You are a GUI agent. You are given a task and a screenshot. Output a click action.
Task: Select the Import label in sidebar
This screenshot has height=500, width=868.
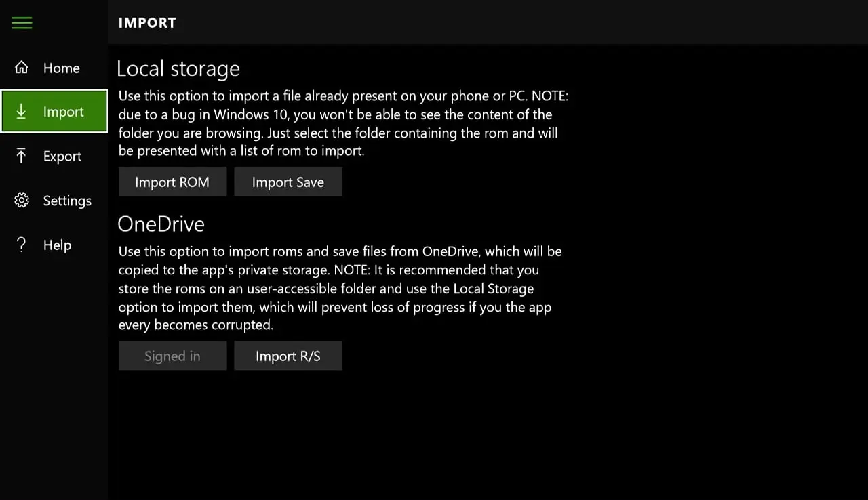64,112
